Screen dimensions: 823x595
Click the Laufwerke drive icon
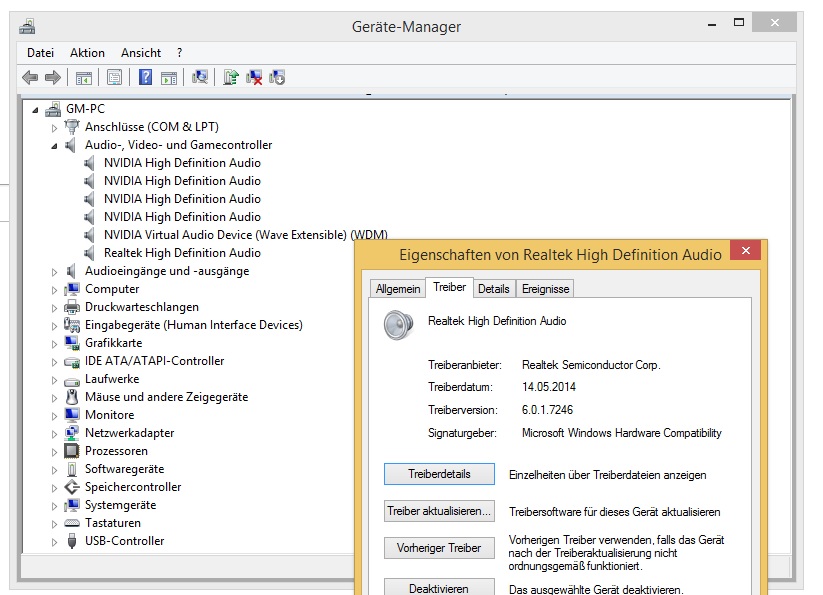[x=72, y=380]
